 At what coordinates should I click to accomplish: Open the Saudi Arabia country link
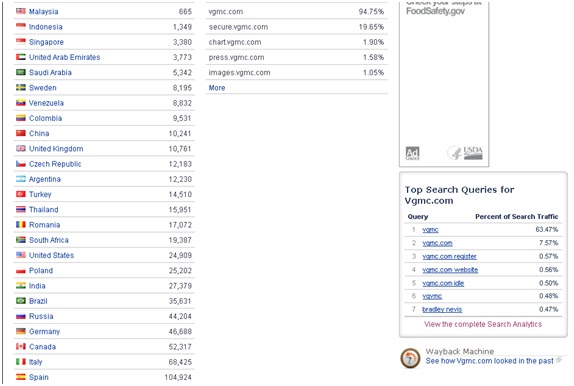coord(50,73)
